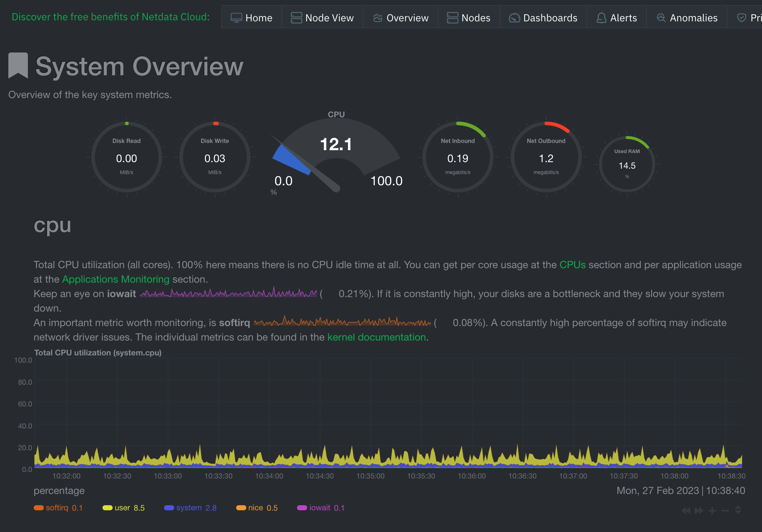
Task: Click the Home icon in the navigation bar
Action: tap(236, 17)
